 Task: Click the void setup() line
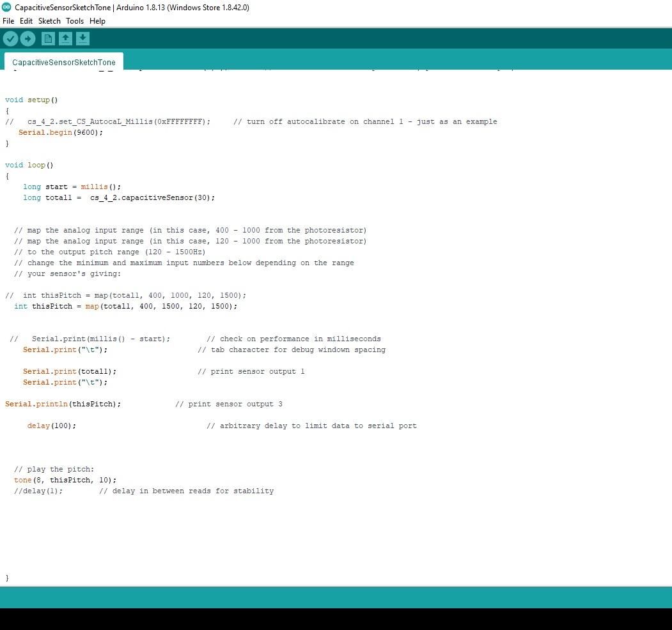click(31, 100)
